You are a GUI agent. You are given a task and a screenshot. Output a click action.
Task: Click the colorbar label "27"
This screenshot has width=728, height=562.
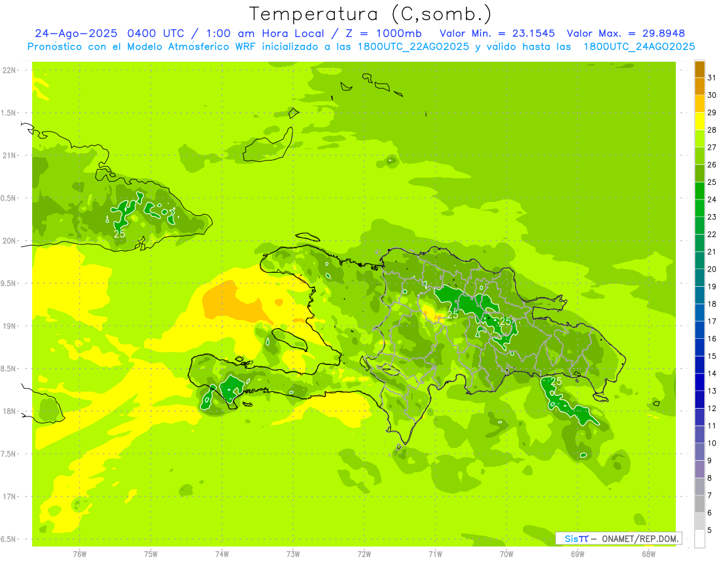712,147
